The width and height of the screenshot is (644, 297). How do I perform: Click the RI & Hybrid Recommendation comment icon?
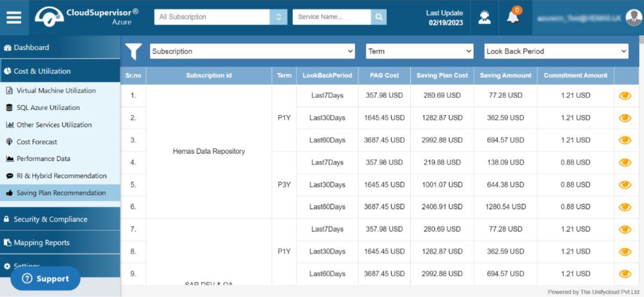[10, 176]
